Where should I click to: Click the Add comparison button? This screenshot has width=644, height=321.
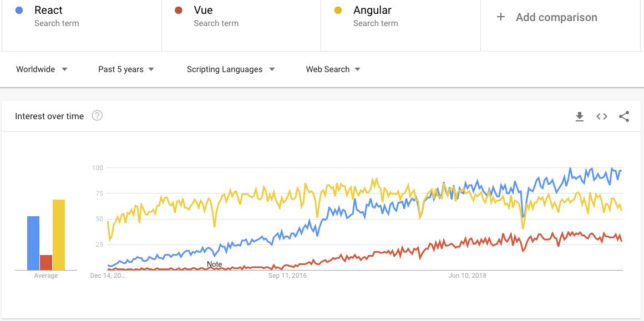547,17
